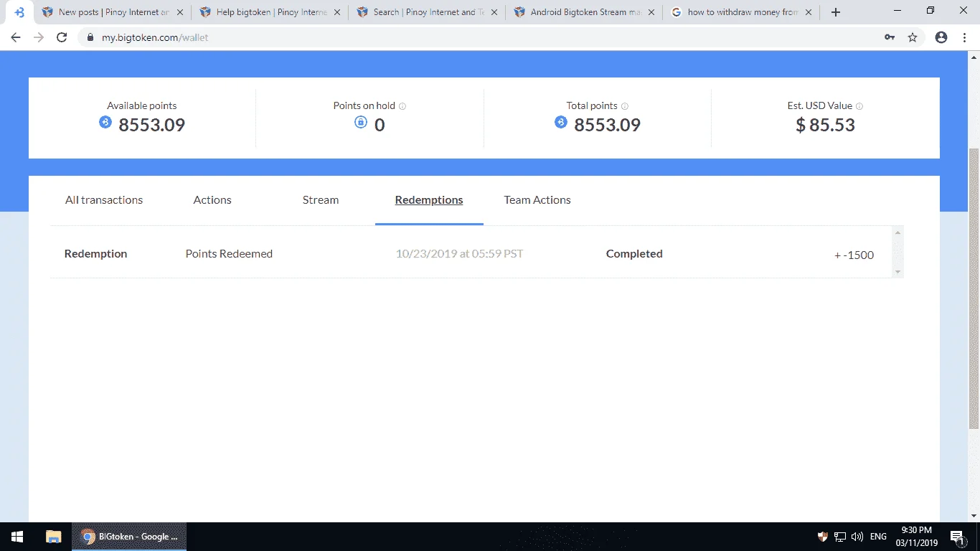The height and width of the screenshot is (551, 980).
Task: Open a new browser tab
Action: pos(836,12)
